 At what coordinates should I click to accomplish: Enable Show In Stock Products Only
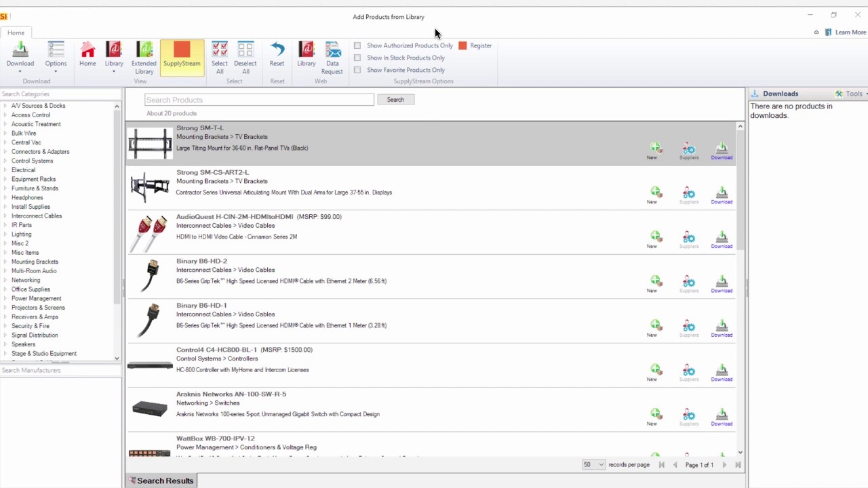point(357,58)
